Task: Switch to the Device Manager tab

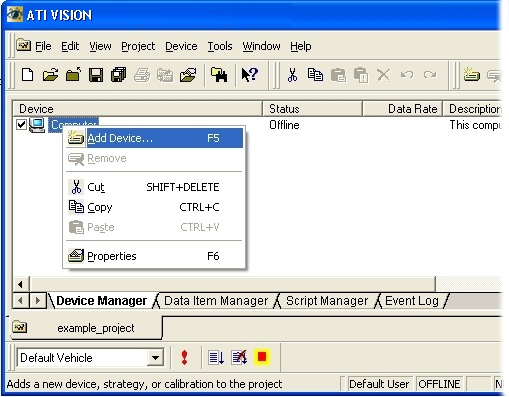Action: 101,301
